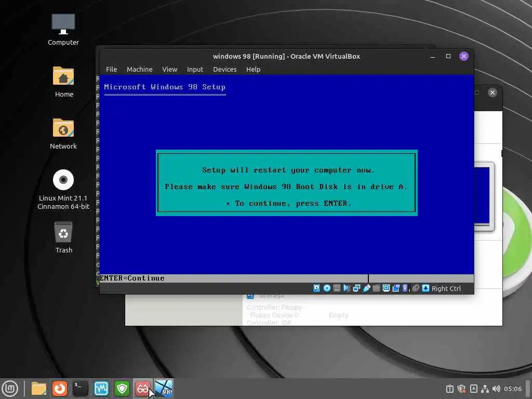532x399 pixels.
Task: Click the Home folder desktop icon
Action: click(x=63, y=82)
